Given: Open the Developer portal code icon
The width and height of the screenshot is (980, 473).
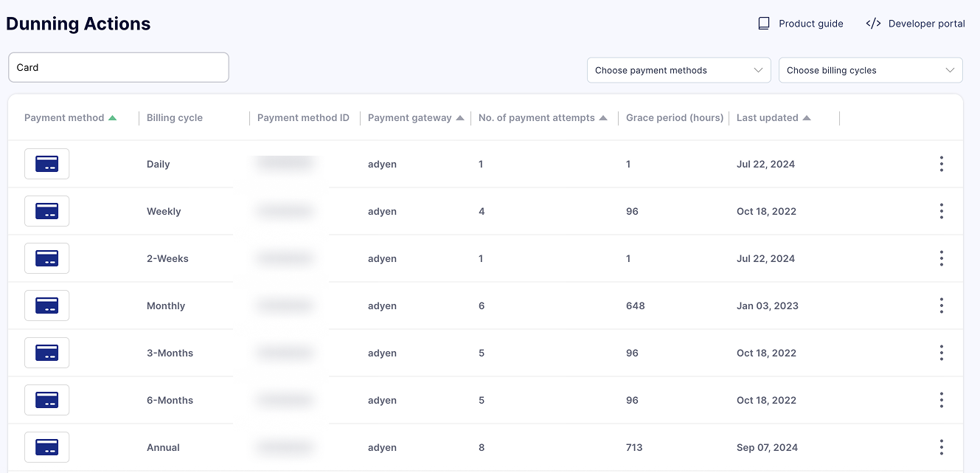Looking at the screenshot, I should coord(873,24).
